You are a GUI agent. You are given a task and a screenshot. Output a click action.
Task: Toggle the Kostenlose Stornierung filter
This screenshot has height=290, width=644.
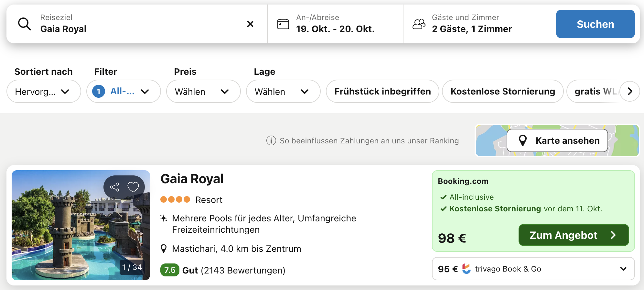tap(503, 91)
